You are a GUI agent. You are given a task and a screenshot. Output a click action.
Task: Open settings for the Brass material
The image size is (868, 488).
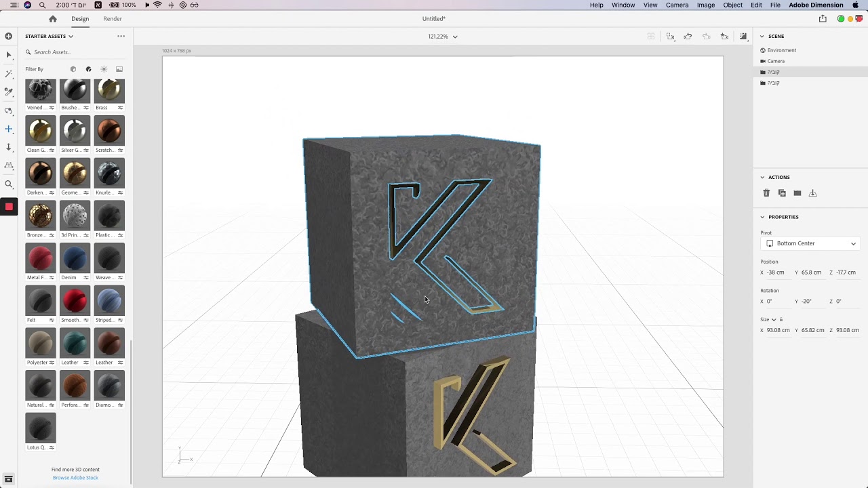pyautogui.click(x=120, y=108)
